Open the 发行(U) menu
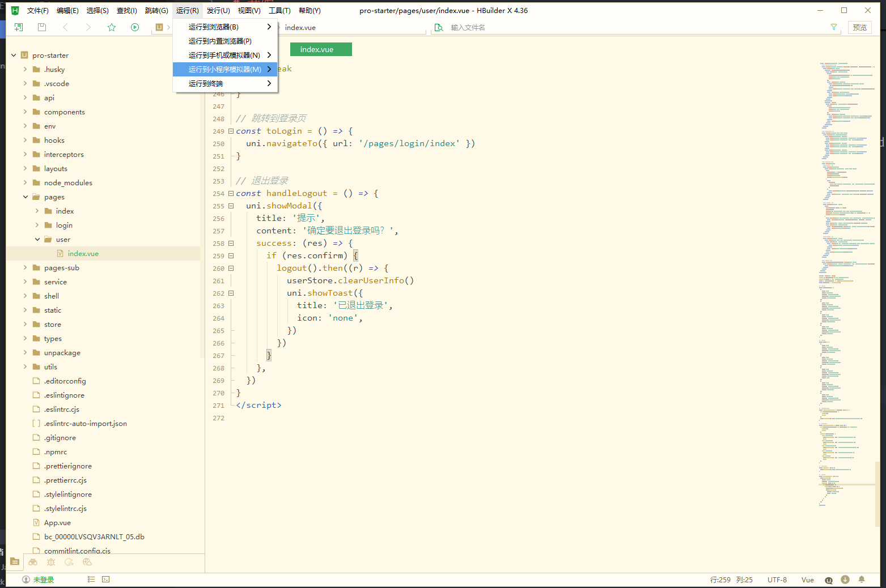886x588 pixels. [x=218, y=10]
